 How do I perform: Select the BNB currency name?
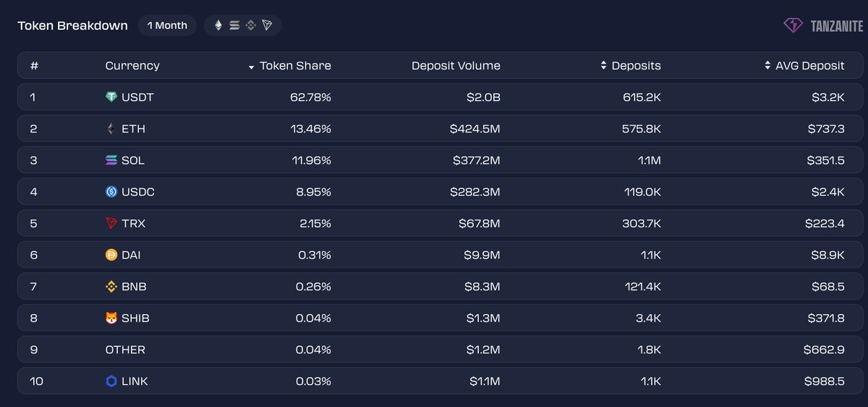(x=134, y=287)
